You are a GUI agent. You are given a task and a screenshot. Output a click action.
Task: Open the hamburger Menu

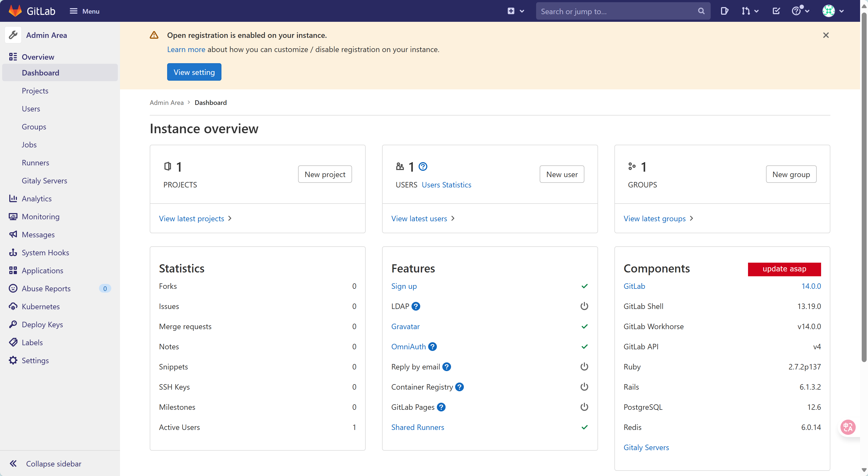85,11
